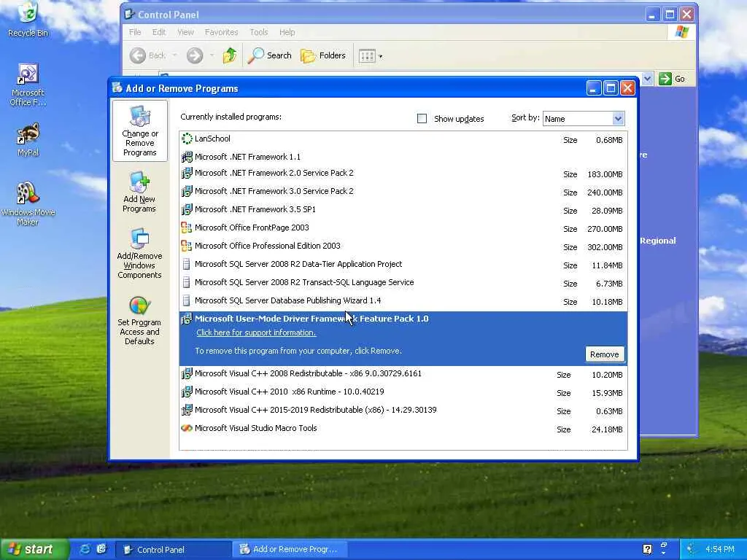The height and width of the screenshot is (560, 747).
Task: Click the Add or Remove Programs title icon
Action: 117,87
